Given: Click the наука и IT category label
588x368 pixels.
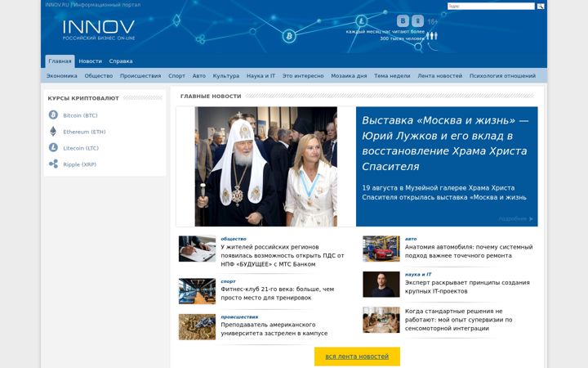Looking at the screenshot, I should [x=418, y=275].
